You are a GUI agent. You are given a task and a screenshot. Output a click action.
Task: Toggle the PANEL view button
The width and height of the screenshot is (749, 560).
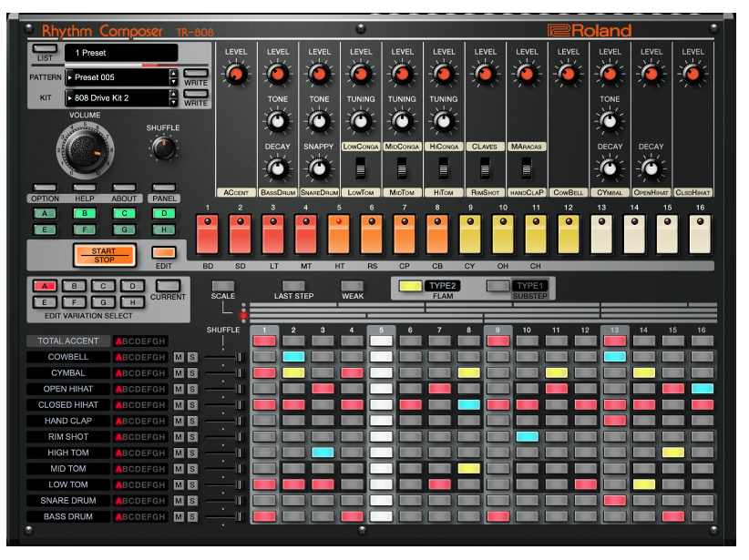click(164, 188)
